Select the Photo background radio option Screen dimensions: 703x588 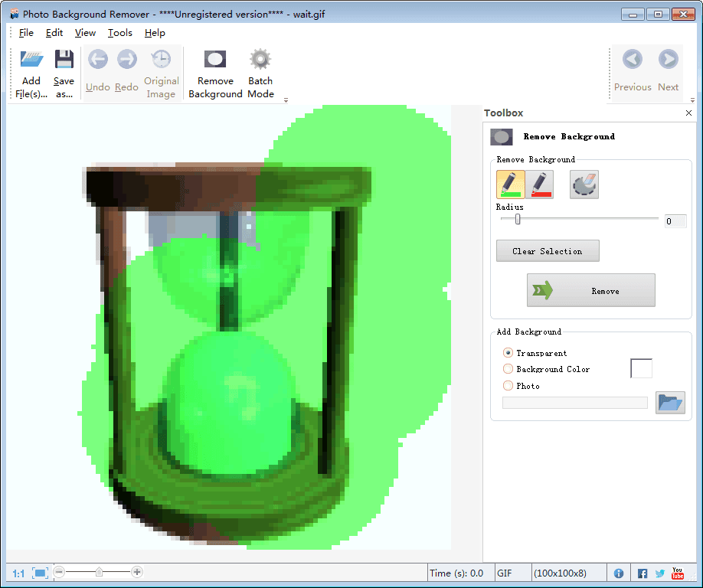[x=508, y=386]
